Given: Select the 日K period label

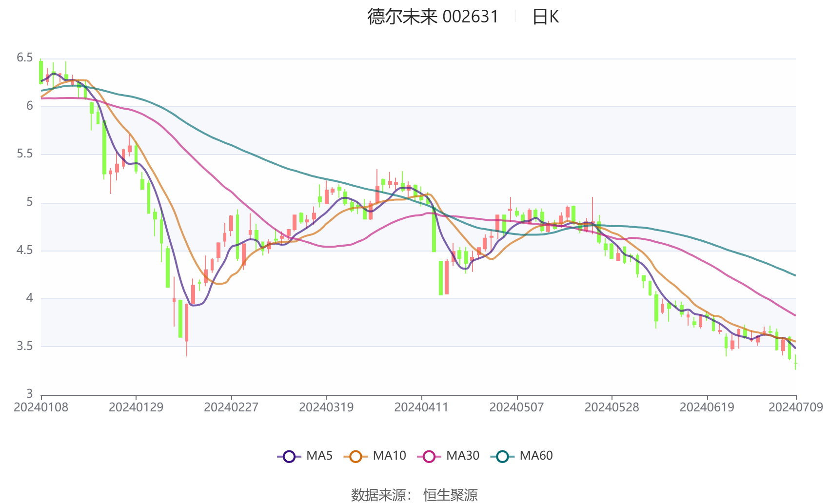Looking at the screenshot, I should 546,17.
